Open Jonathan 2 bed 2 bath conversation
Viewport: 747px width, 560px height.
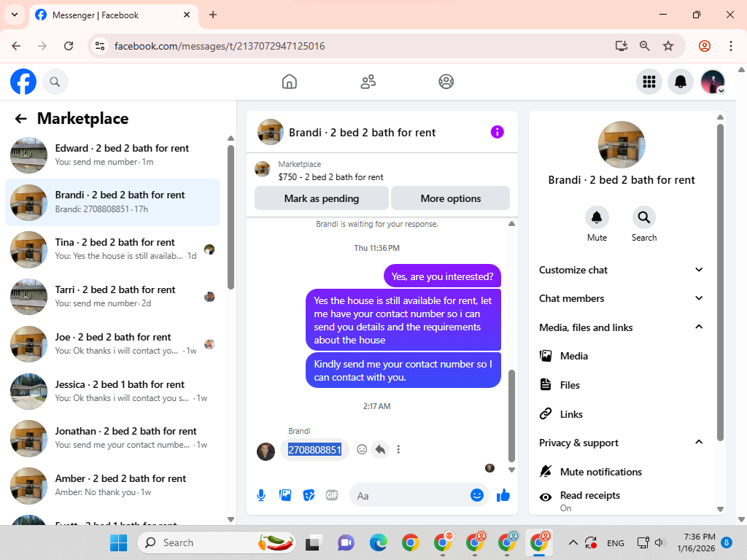pyautogui.click(x=113, y=437)
